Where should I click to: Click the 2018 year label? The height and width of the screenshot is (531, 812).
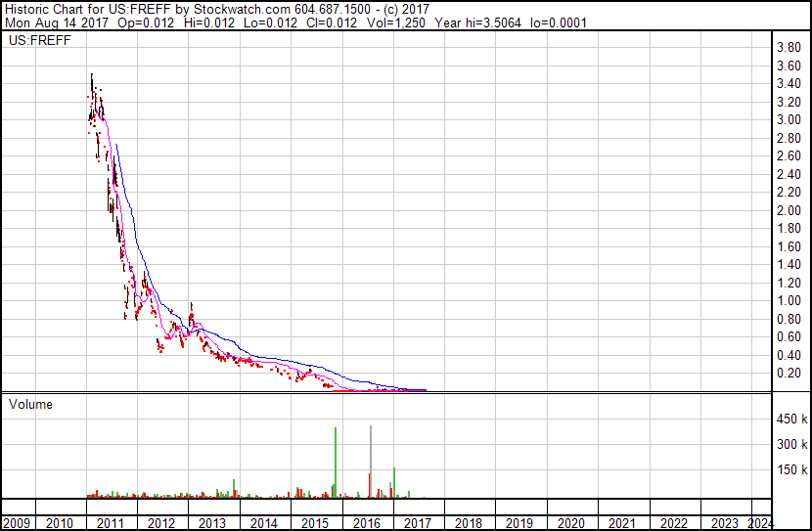(x=469, y=523)
